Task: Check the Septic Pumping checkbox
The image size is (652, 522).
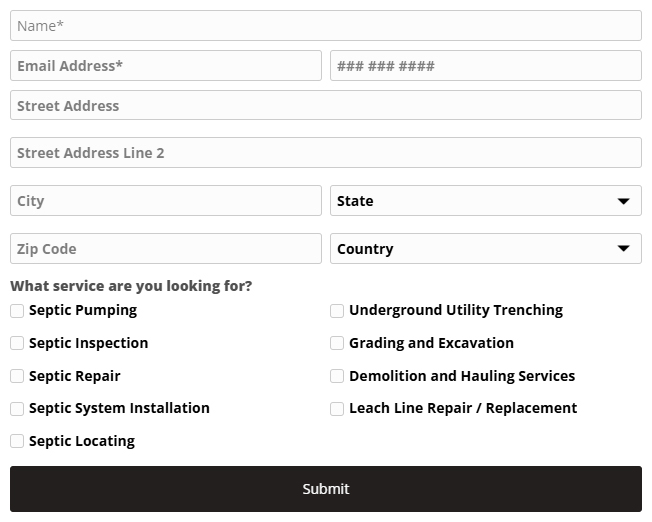Action: (x=17, y=311)
